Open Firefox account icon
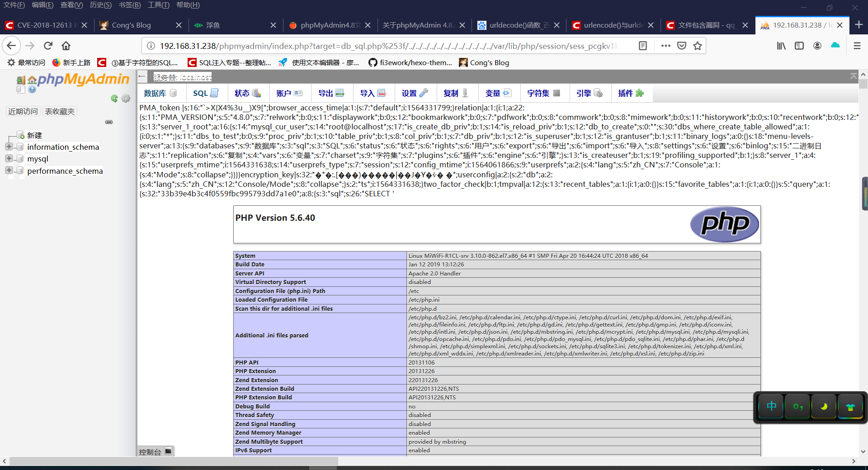 (817, 46)
